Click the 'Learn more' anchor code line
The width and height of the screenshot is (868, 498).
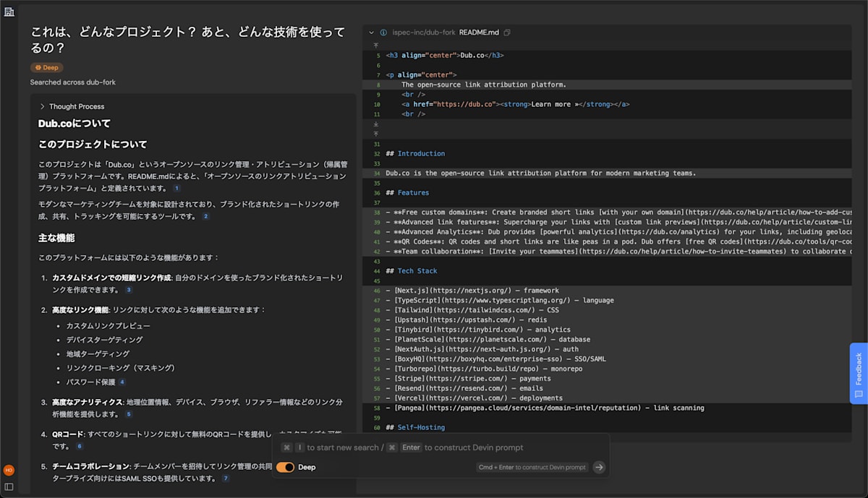coord(516,104)
